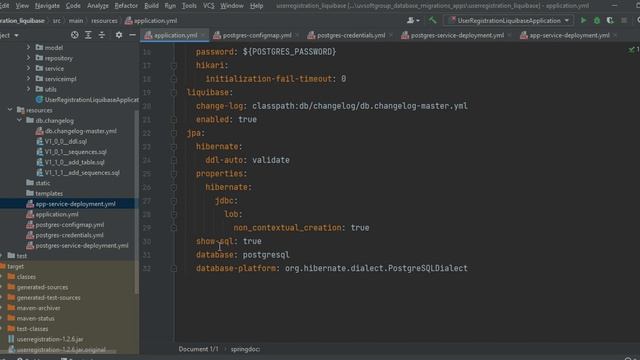Screen dimensions: 640x360
Task: Click the Debug bug icon
Action: tap(597, 20)
